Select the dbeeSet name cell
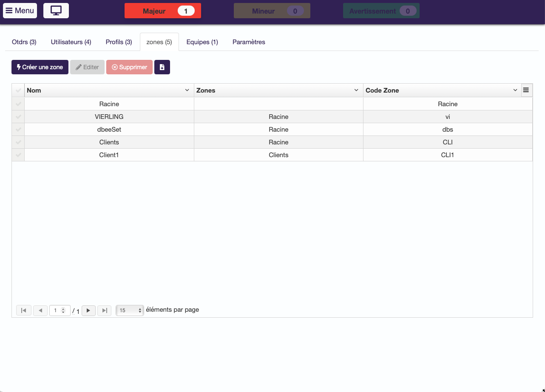The image size is (545, 392). (x=109, y=130)
